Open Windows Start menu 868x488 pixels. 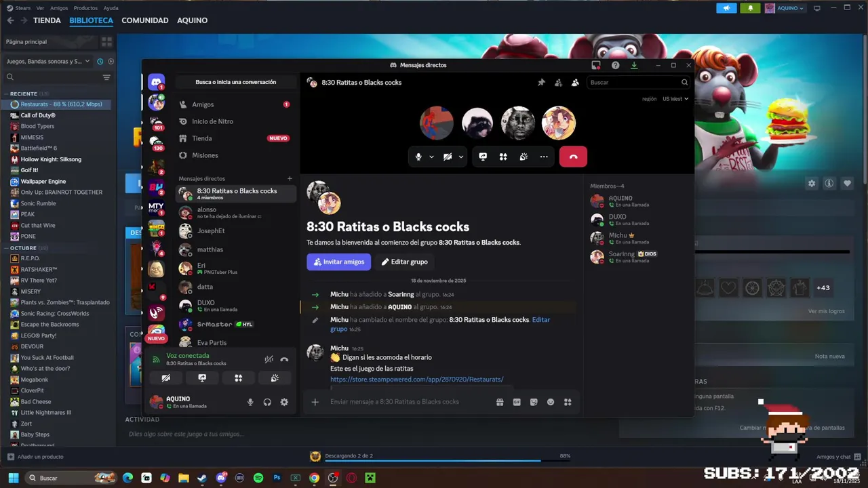[13, 478]
